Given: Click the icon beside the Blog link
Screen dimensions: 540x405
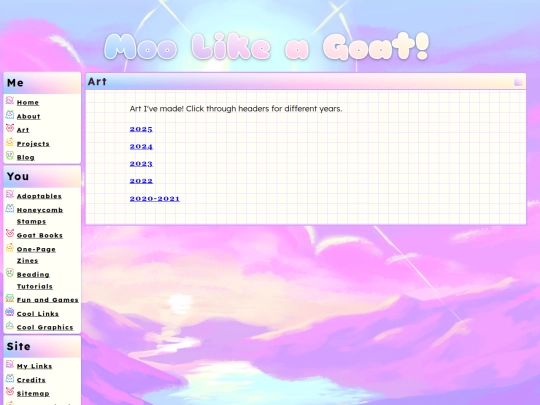Looking at the screenshot, I should point(10,156).
